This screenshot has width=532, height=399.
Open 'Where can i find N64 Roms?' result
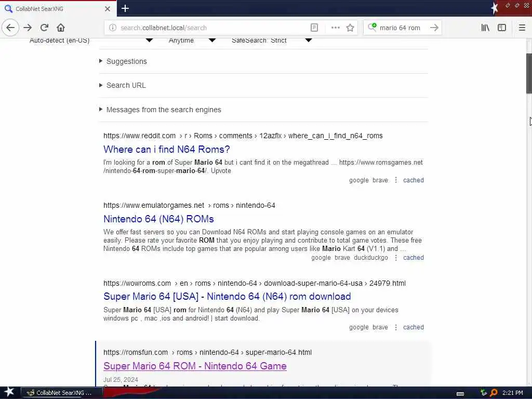click(x=167, y=149)
